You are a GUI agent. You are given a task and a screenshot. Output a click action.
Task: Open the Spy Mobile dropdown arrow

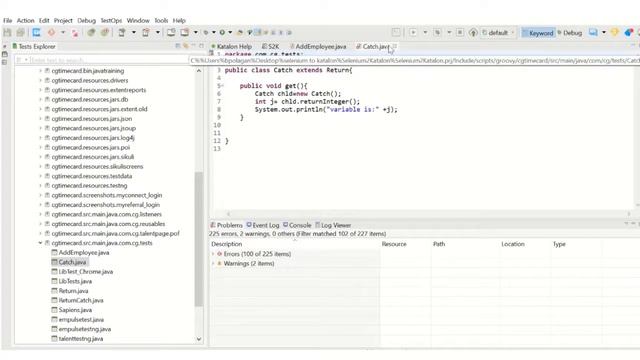pos(133,33)
